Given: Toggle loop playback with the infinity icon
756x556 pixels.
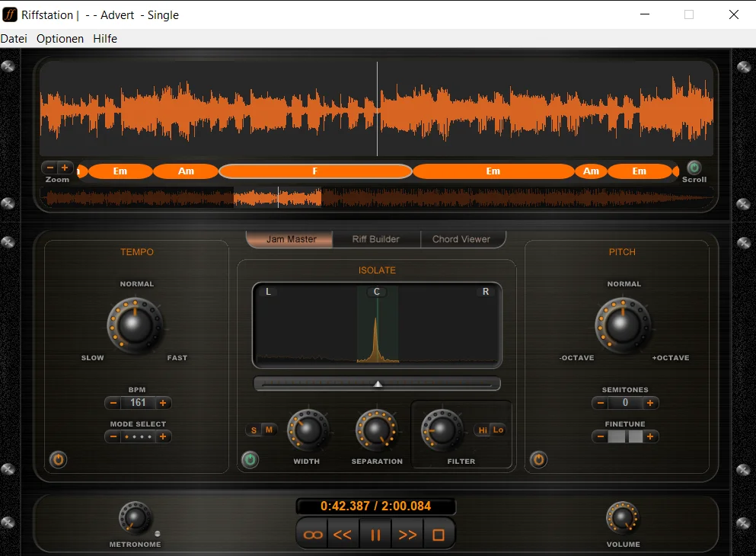Looking at the screenshot, I should (312, 535).
